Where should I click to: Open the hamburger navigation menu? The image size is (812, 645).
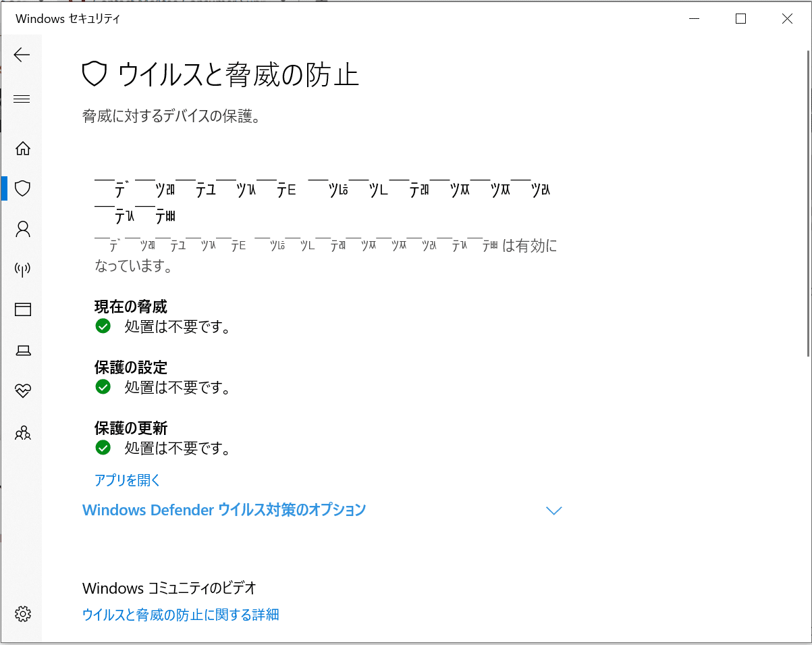pos(22,99)
